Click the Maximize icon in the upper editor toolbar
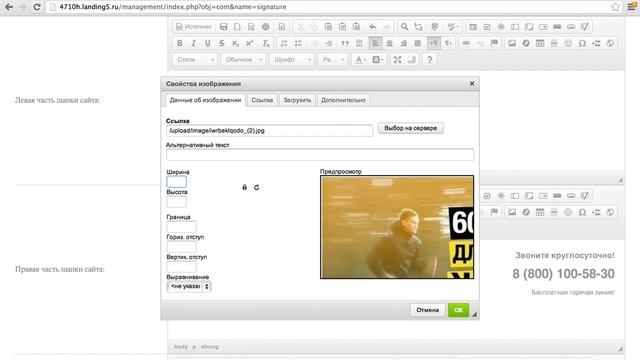This screenshot has height=360, width=640. 398,60
